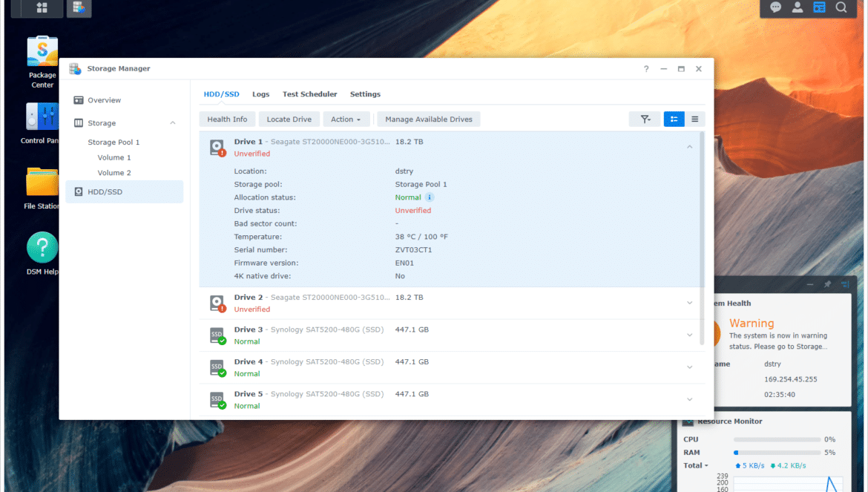The height and width of the screenshot is (492, 868).
Task: Click uptime value 02:35:40
Action: point(780,395)
